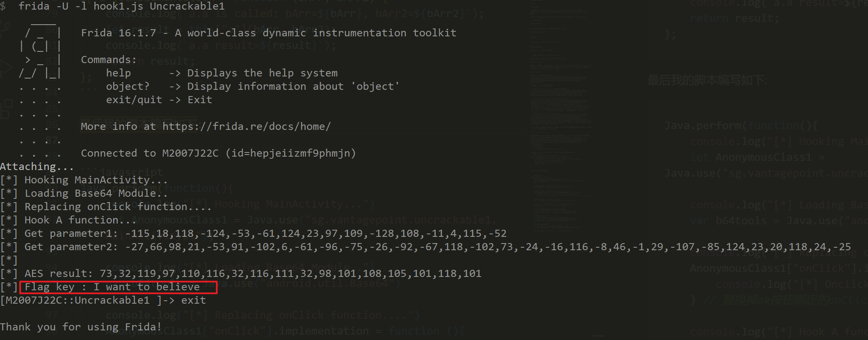
Task: Click the 'object?' command entry
Action: pyautogui.click(x=127, y=86)
